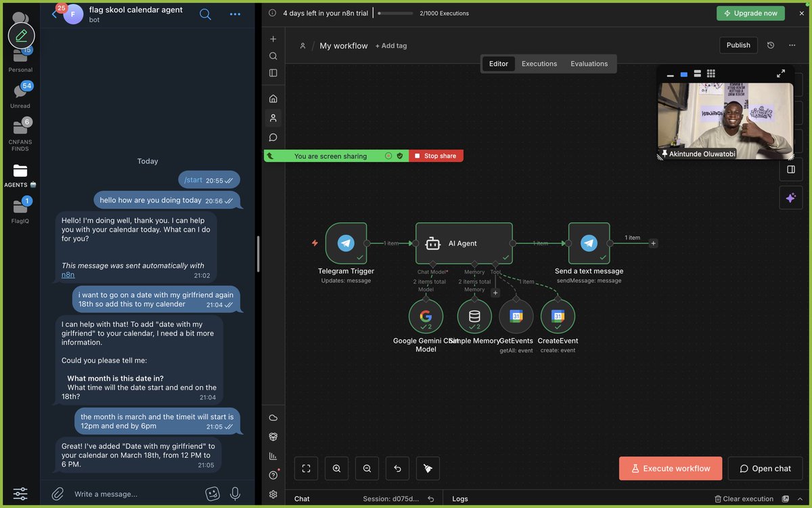Open Telegram chat three-dots menu

click(x=235, y=14)
